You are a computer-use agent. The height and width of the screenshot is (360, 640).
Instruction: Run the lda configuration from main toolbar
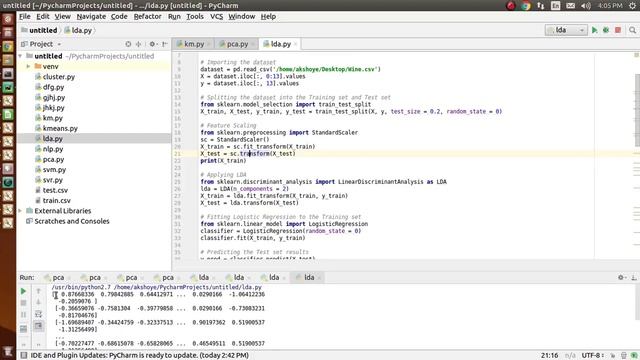[x=594, y=30]
